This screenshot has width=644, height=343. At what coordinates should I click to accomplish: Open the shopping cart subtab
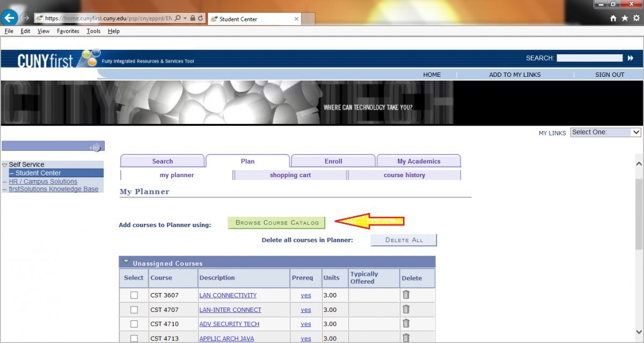point(290,175)
